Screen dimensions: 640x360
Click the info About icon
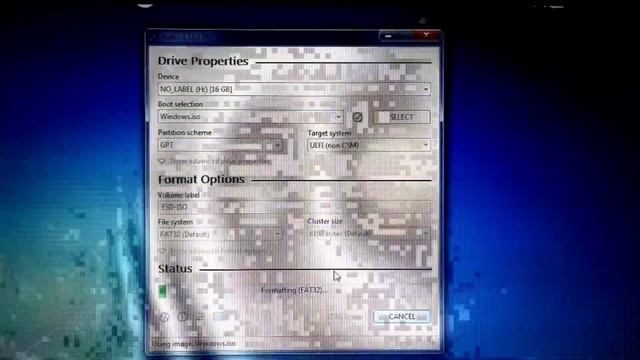pyautogui.click(x=182, y=317)
